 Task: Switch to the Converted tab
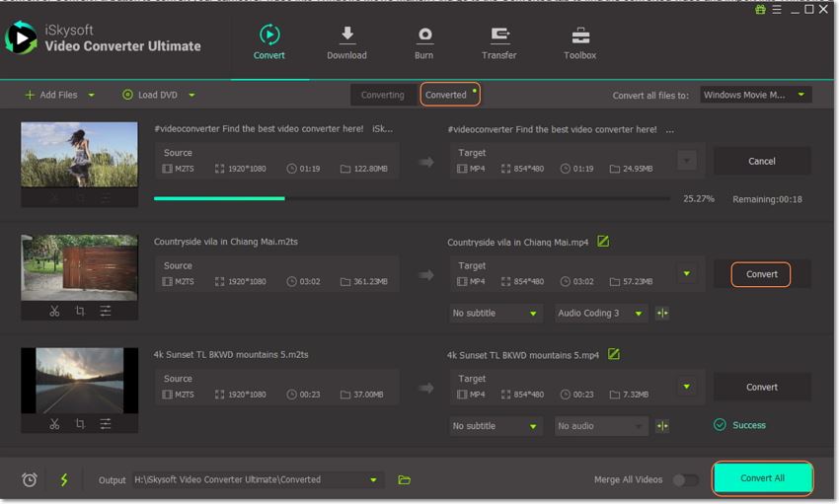pyautogui.click(x=449, y=95)
